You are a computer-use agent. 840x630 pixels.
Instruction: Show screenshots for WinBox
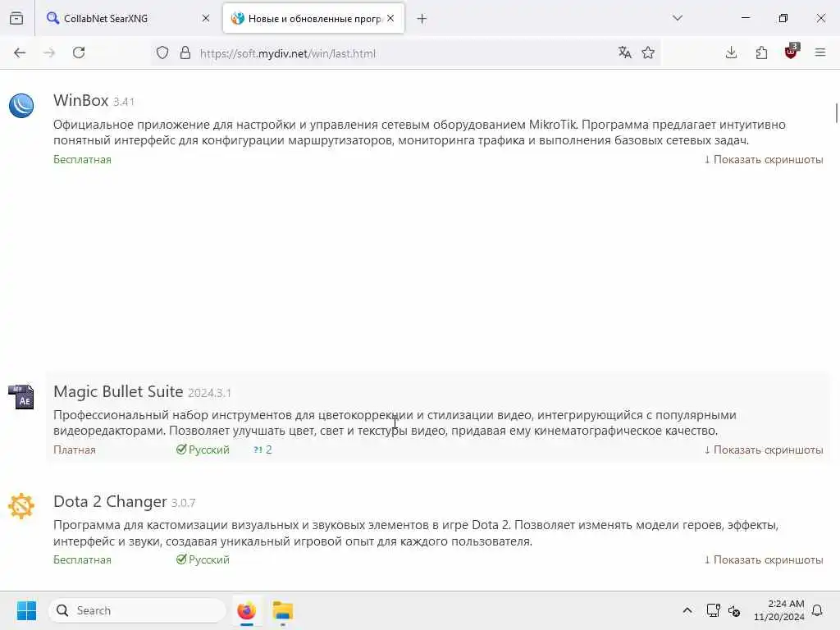click(764, 160)
